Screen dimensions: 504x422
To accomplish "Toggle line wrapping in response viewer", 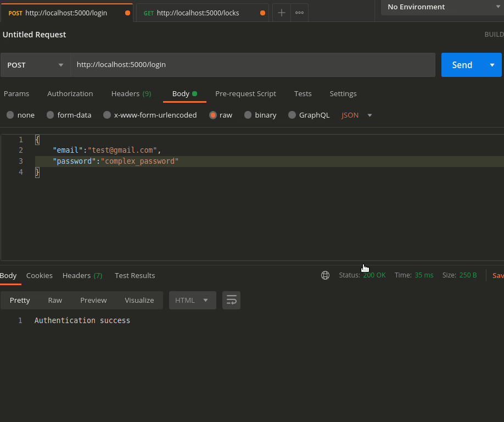I will [x=231, y=300].
